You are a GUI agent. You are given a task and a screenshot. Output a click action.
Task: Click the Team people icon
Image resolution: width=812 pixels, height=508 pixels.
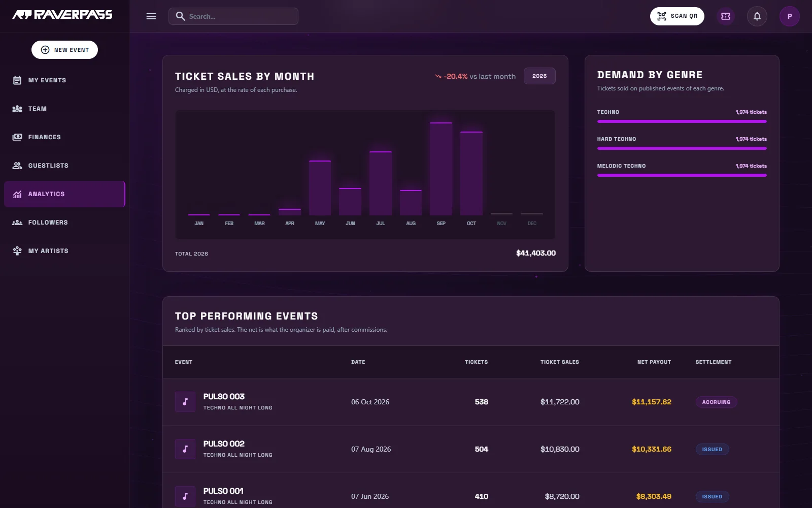point(17,109)
